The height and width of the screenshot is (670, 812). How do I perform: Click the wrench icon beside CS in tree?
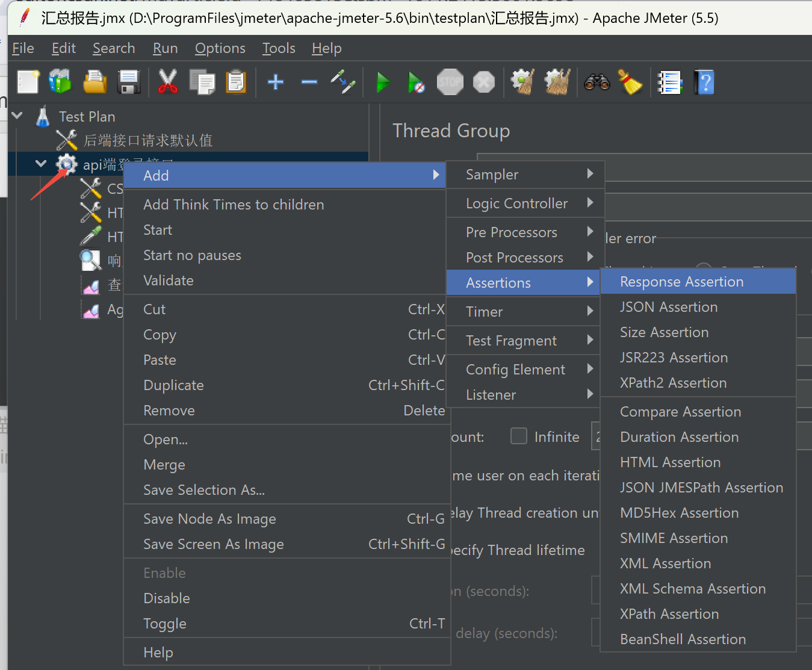91,188
